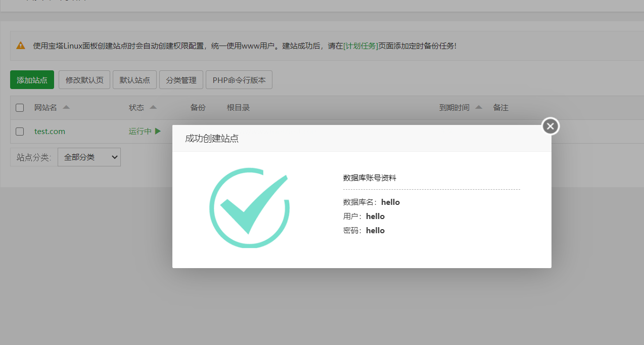Open 修改默认页 settings
Image resolution: width=644 pixels, height=345 pixels.
click(x=84, y=80)
